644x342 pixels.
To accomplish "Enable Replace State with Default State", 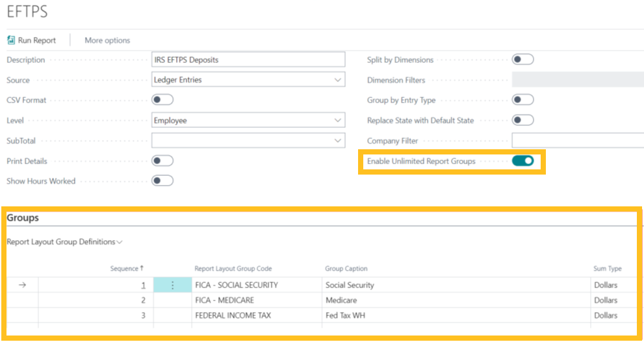I will (x=522, y=120).
